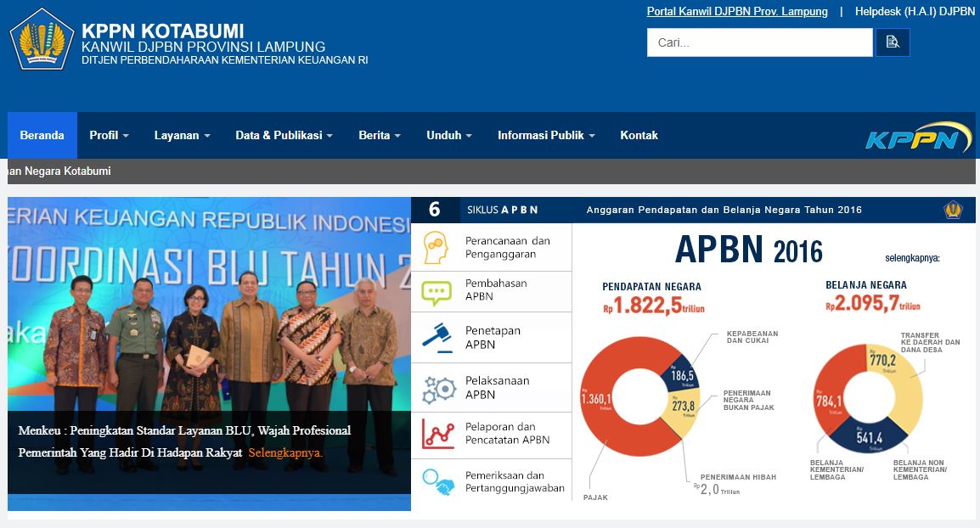Click TRANSFER KE DAERAH DAN DANA DESA label
Screen dimensions: 980x528
tap(930, 342)
